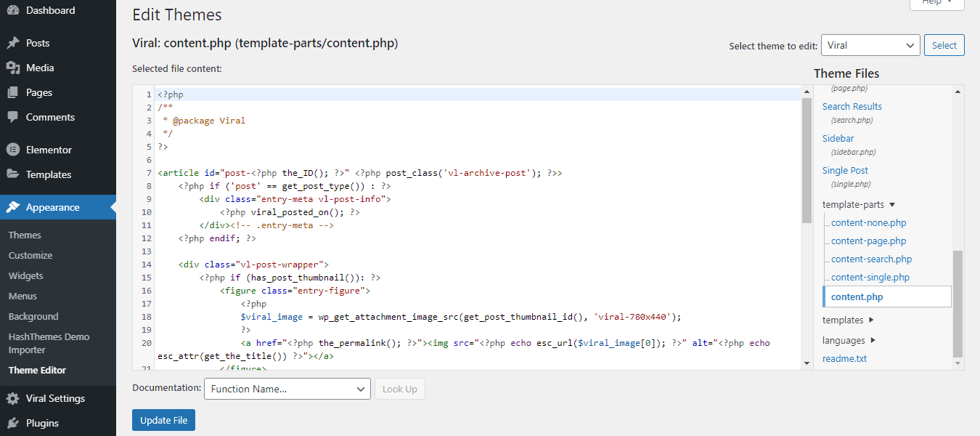Click code editor scroll-down arrow
The image size is (980, 436).
click(807, 363)
